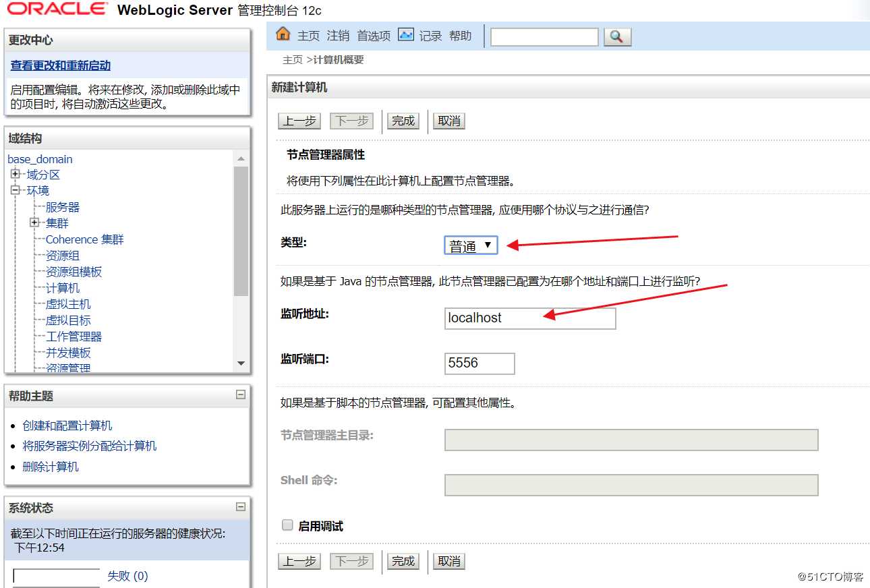The height and width of the screenshot is (588, 870).
Task: Open 资源组模板 in domain tree
Action: [x=74, y=272]
